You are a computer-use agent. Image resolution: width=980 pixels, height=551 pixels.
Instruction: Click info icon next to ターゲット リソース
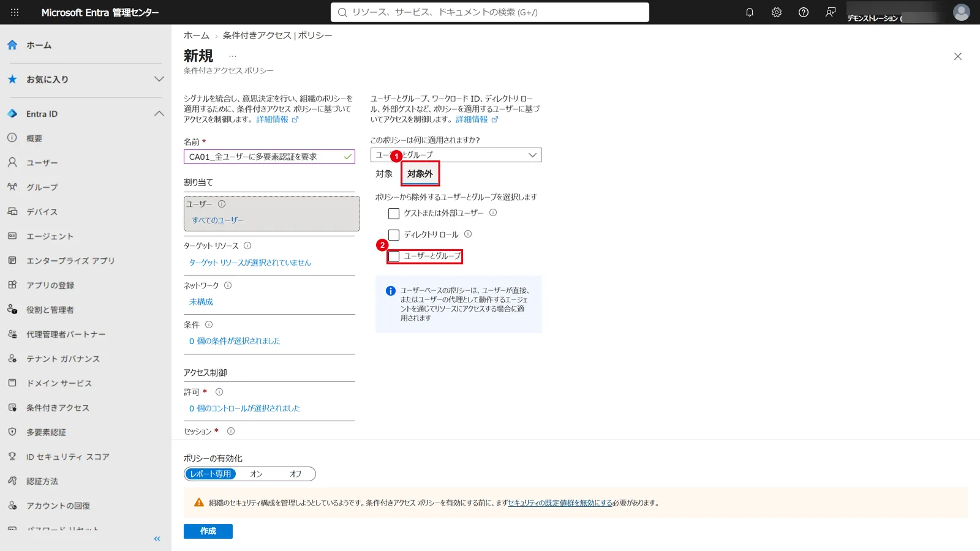(247, 246)
